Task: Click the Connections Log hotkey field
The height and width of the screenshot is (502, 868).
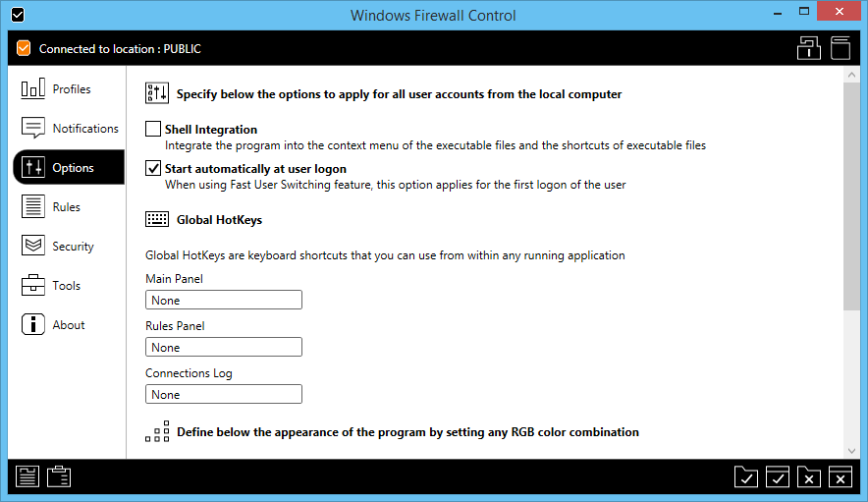Action: (224, 394)
